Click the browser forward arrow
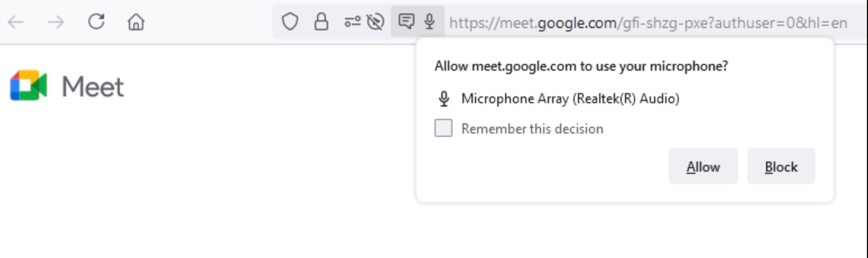 pos(55,22)
